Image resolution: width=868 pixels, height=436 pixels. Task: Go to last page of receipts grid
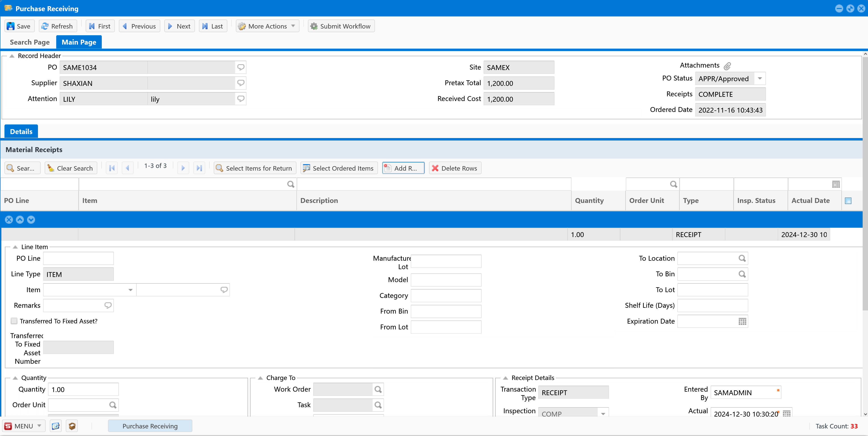point(199,168)
